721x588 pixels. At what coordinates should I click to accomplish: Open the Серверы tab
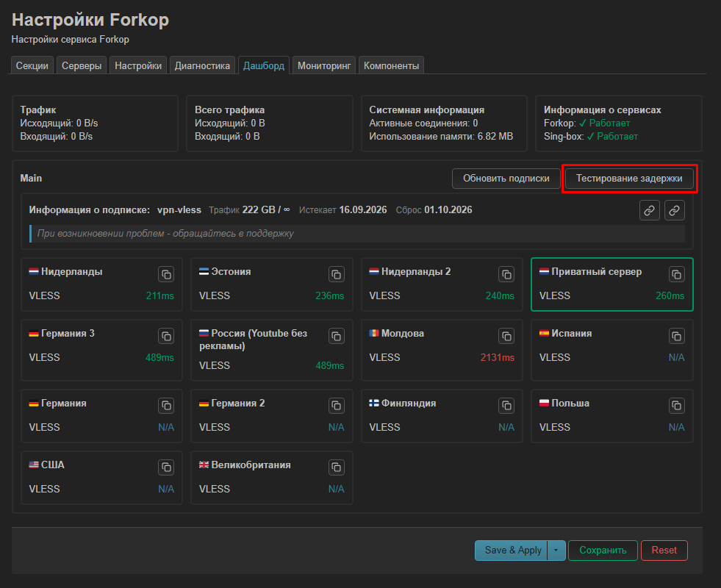point(82,65)
